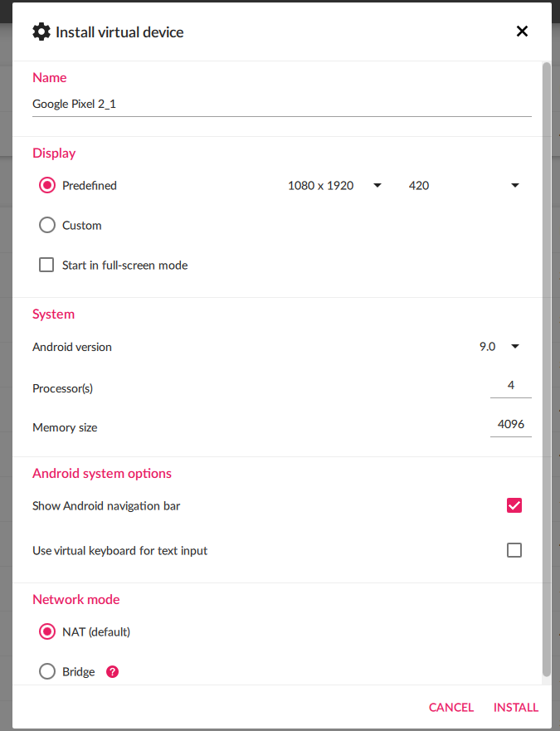Viewport: 560px width, 731px height.
Task: Click the Android system options heading
Action: 102,474
